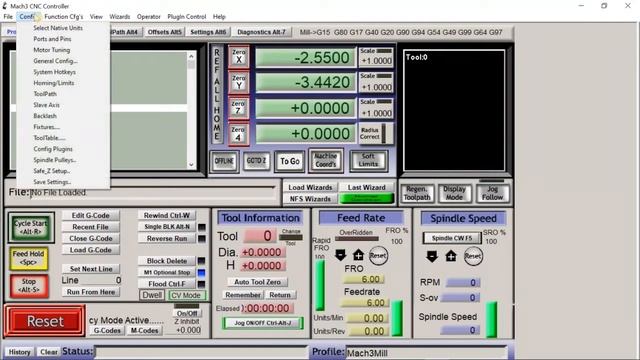The height and width of the screenshot is (360, 640).
Task: Click the Zero X button
Action: click(238, 56)
